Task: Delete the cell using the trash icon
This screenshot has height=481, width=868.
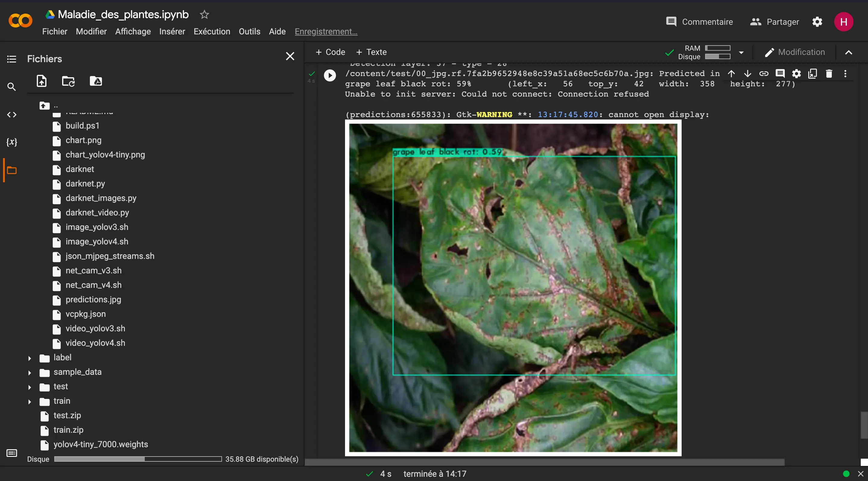Action: 828,74
